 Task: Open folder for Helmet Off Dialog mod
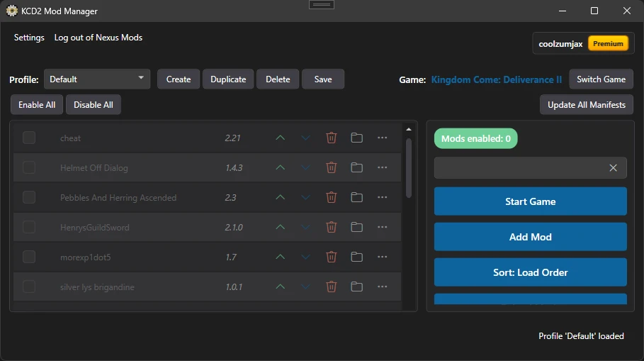(356, 167)
